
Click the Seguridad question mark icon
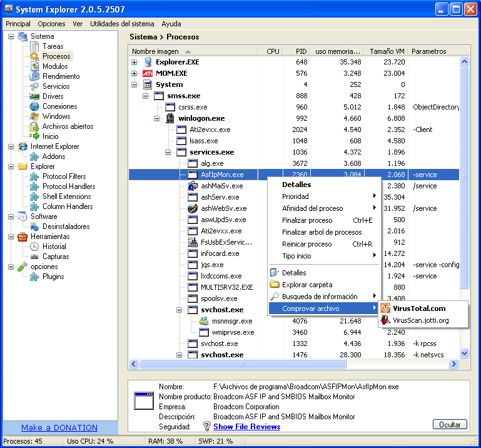(x=207, y=426)
